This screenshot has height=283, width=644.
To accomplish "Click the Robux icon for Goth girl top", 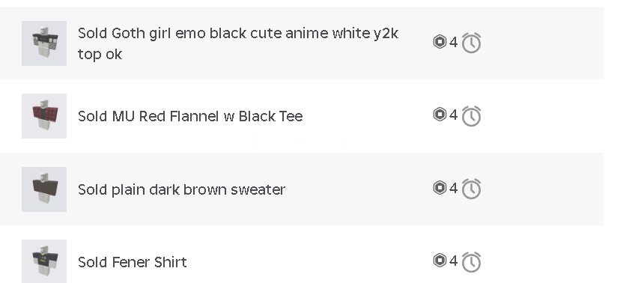I will click(x=440, y=41).
